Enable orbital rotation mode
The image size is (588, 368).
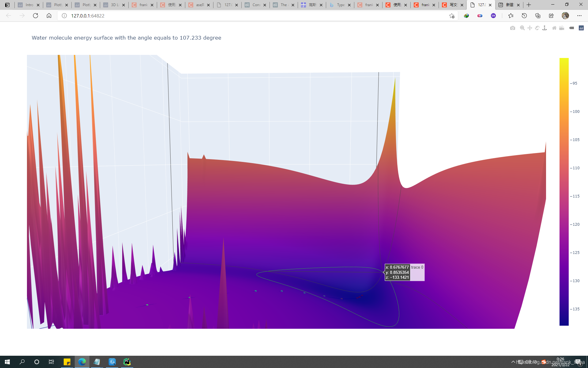(537, 28)
